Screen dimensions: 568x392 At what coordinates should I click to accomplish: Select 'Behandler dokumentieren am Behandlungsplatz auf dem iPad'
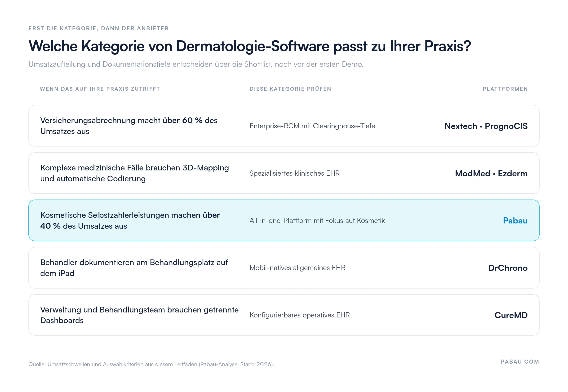(x=134, y=268)
